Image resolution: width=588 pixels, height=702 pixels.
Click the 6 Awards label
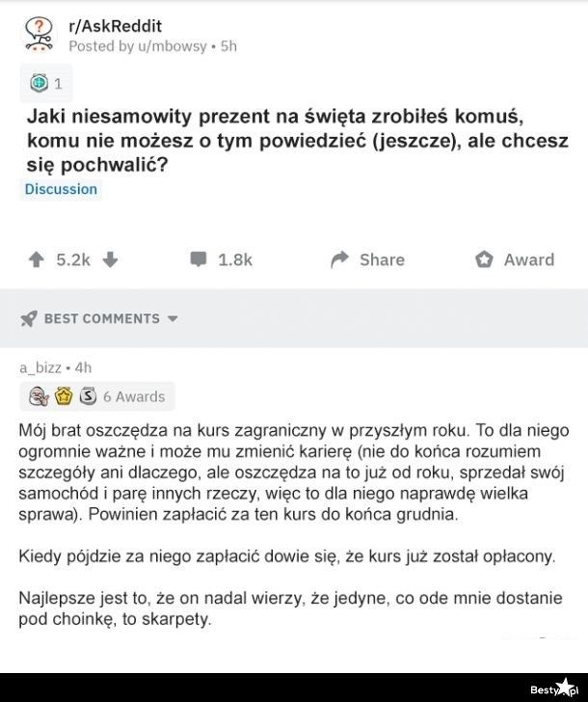[134, 396]
